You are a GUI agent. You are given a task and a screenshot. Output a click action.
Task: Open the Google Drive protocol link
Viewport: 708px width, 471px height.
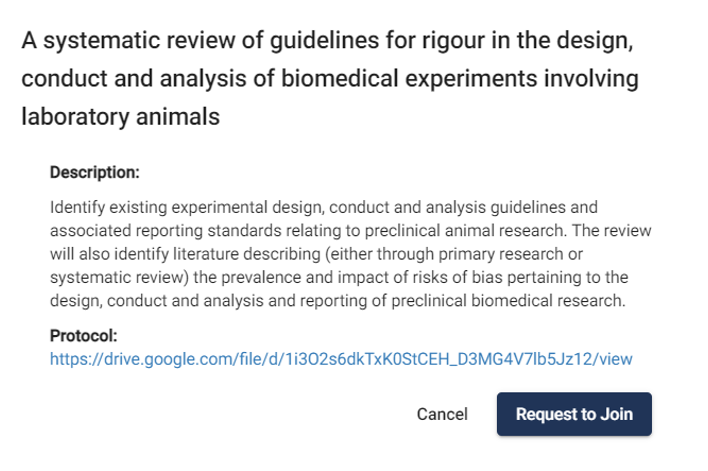(x=341, y=358)
